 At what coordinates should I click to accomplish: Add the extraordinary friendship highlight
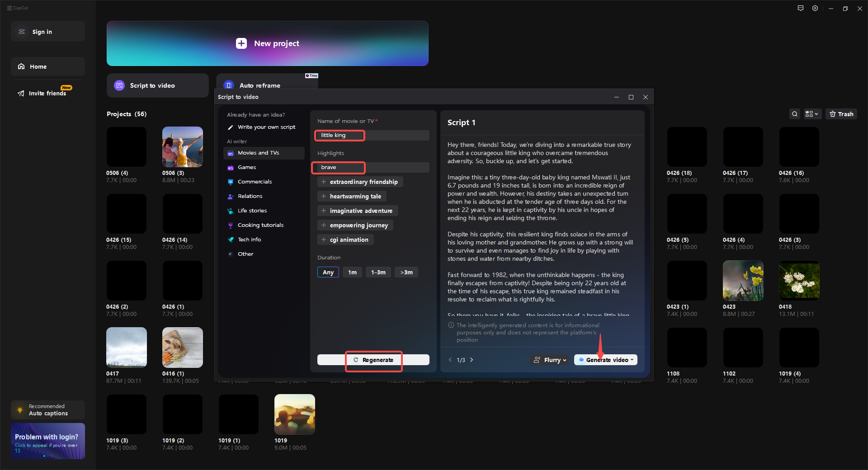(x=360, y=182)
